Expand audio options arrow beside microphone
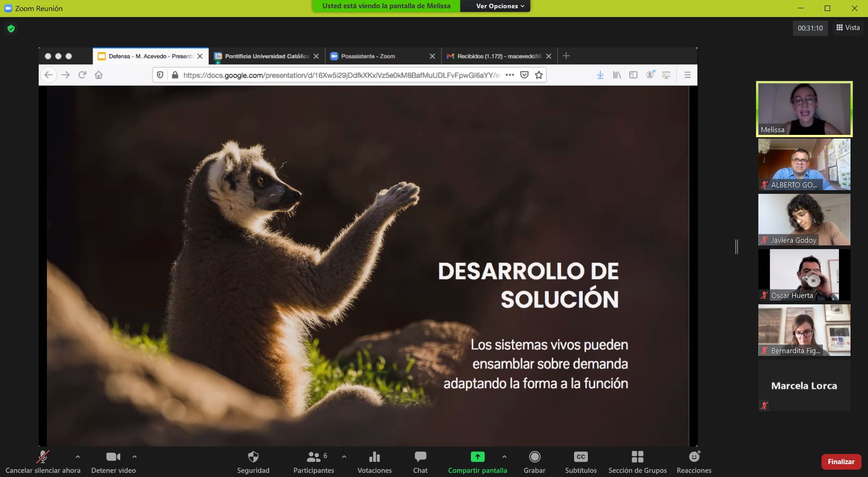Viewport: 868px width, 477px height. [78, 457]
